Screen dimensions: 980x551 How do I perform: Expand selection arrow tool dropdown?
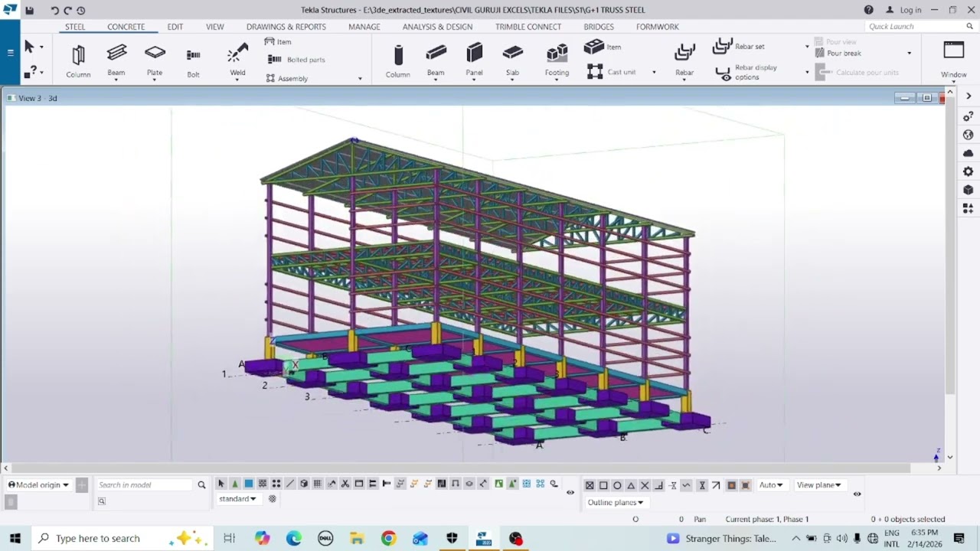click(41, 47)
